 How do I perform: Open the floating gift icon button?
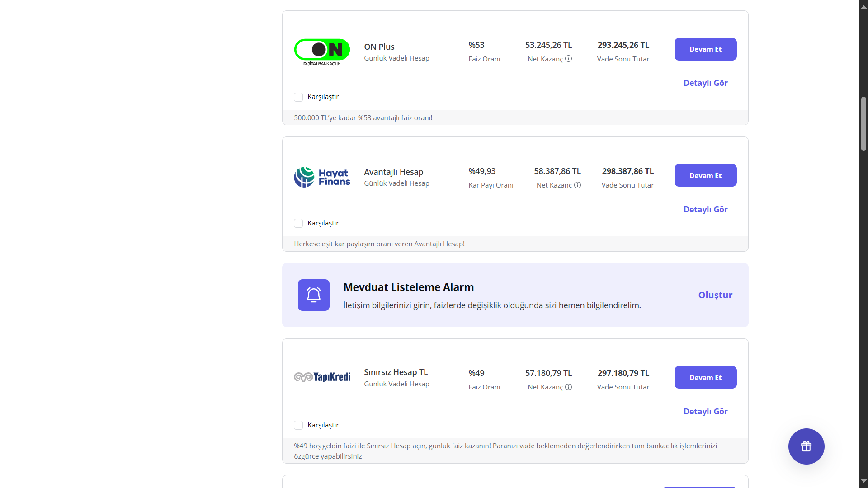point(806,446)
